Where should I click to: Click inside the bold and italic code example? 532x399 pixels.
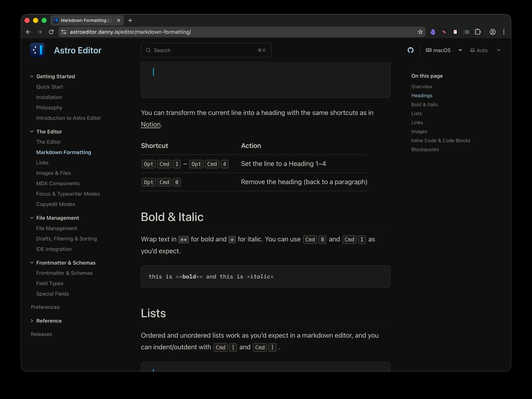coord(265,277)
